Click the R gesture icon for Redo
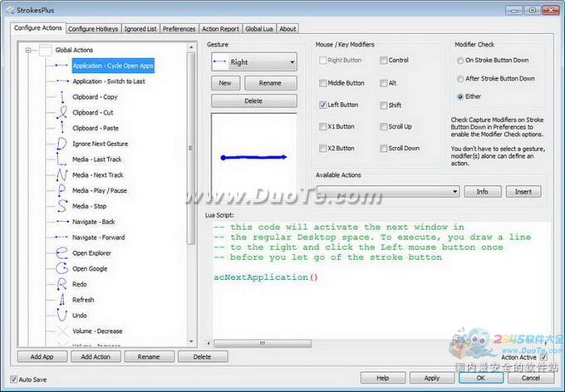 [x=61, y=284]
